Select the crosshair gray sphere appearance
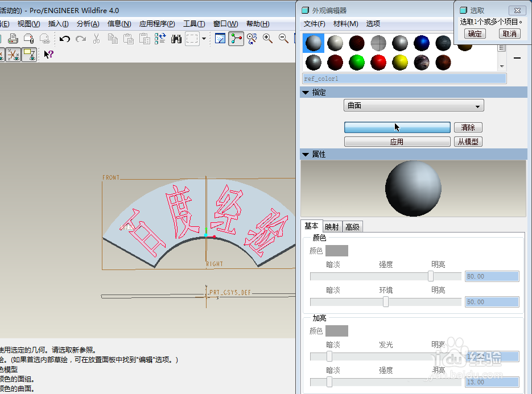 pyautogui.click(x=378, y=43)
